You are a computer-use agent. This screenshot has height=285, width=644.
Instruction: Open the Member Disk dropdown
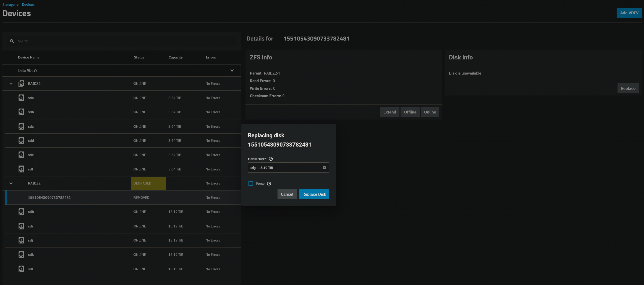288,168
